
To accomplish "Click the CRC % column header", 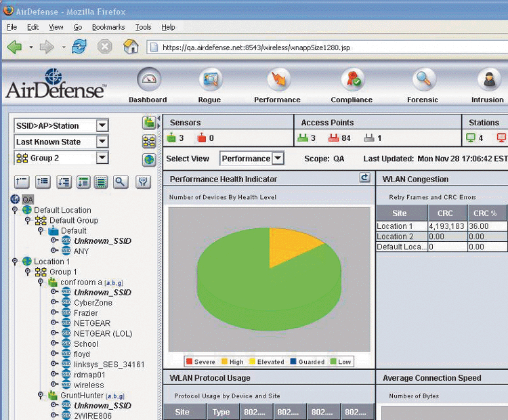I will 486,213.
